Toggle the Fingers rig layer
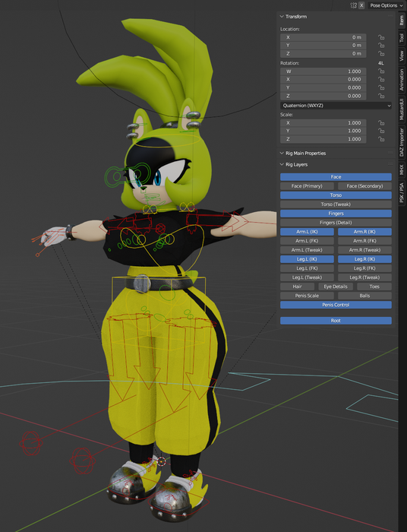 336,214
